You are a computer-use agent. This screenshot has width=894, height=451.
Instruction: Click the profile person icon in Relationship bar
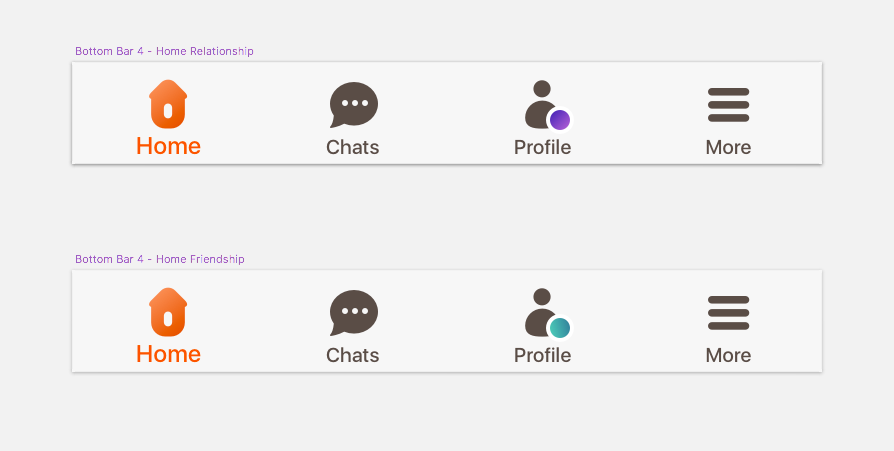coord(539,102)
